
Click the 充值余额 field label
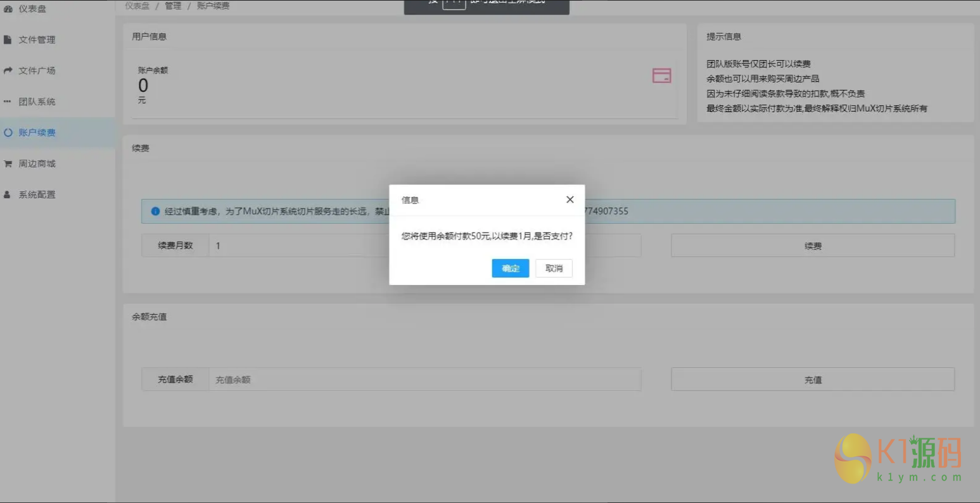coord(175,379)
